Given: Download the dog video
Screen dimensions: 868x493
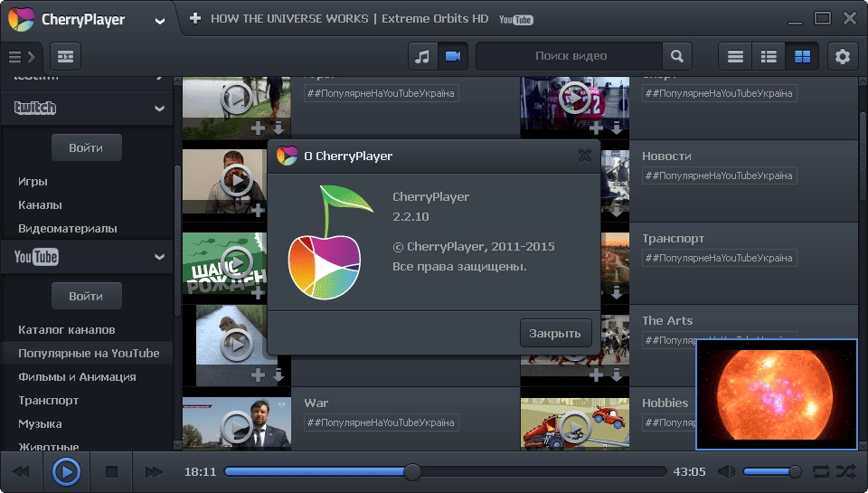Looking at the screenshot, I should pyautogui.click(x=278, y=375).
